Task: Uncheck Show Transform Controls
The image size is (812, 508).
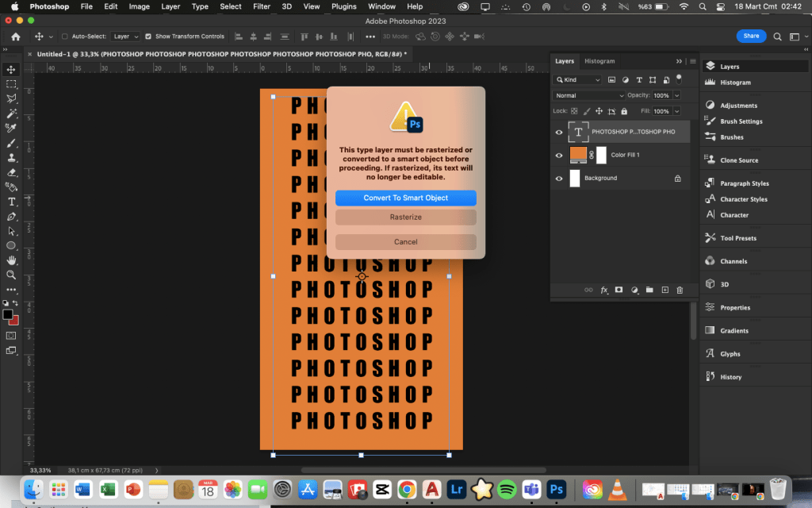Action: [x=148, y=37]
